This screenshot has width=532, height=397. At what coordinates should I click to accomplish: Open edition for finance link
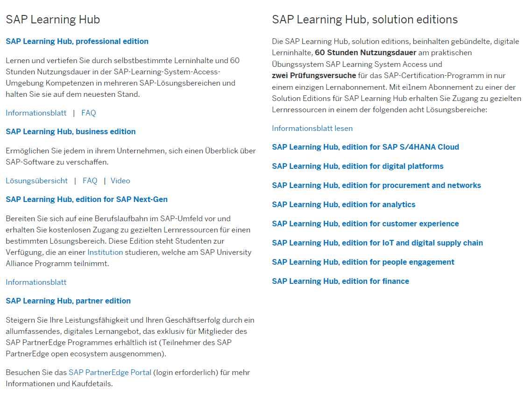[x=340, y=282]
